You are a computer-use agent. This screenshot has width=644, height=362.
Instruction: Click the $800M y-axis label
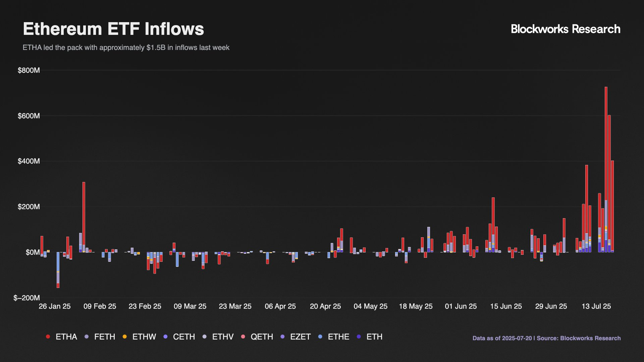tap(29, 70)
